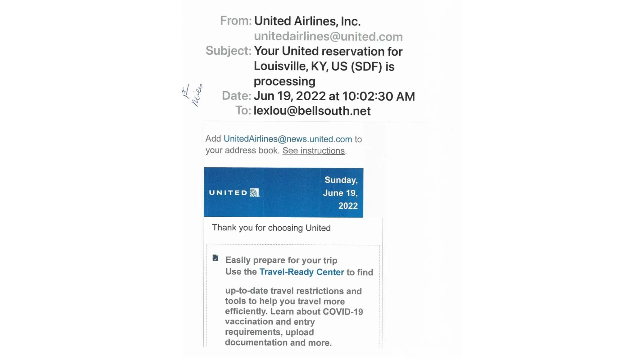Click the UNITED wordmark in the banner
644x362 pixels.
coord(228,193)
